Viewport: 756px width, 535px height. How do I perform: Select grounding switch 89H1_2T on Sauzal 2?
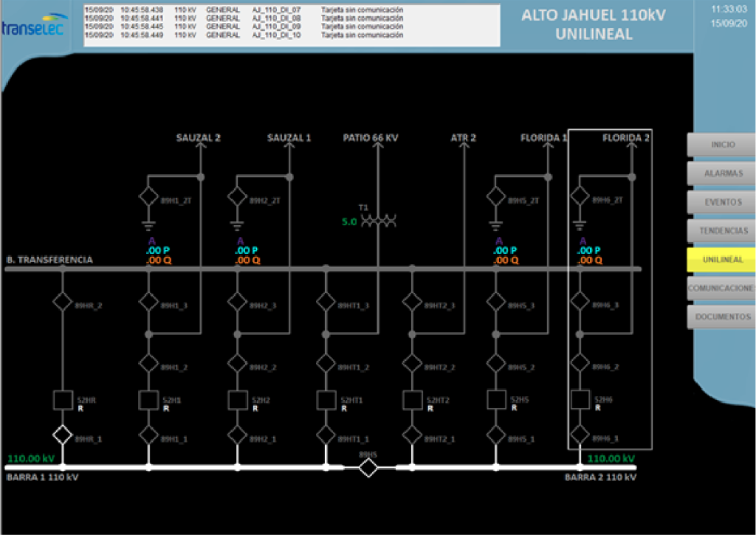point(148,196)
